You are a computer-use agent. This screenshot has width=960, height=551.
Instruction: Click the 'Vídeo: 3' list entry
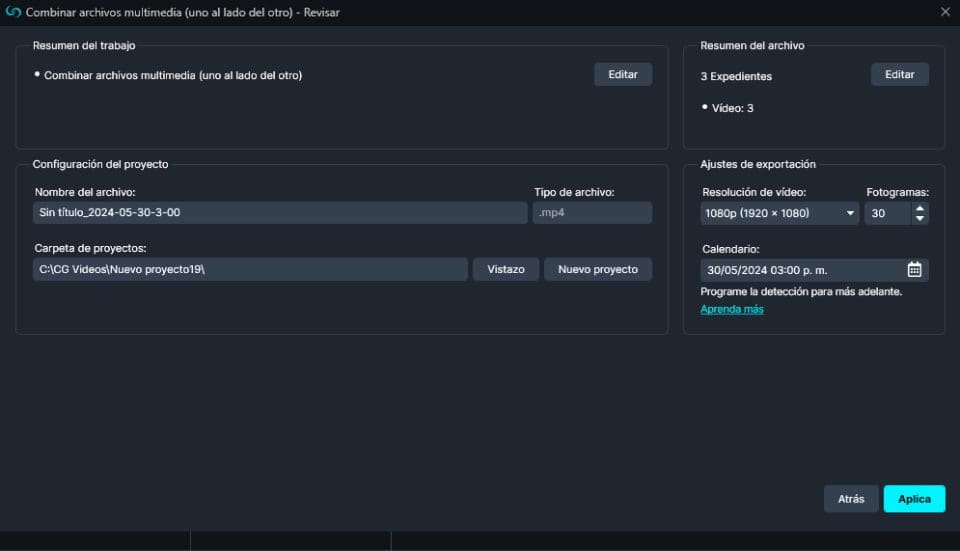(x=732, y=108)
